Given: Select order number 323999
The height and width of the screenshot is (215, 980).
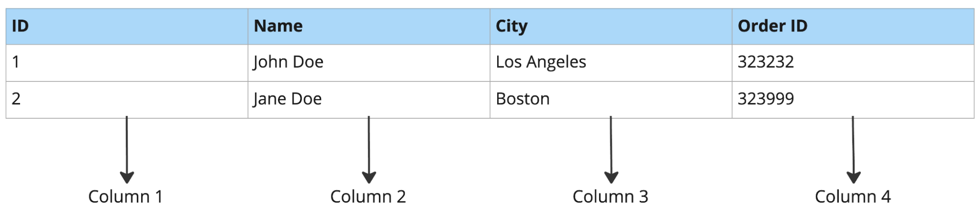Looking at the screenshot, I should [x=765, y=99].
